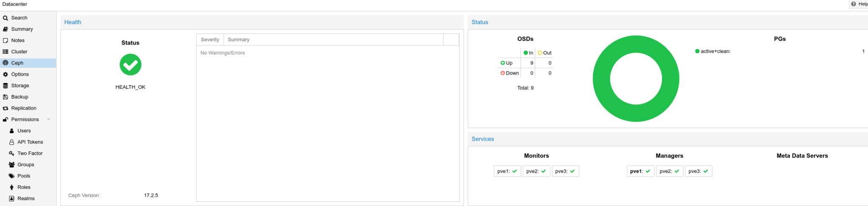Screen dimensions: 868x206
Task: Collapse the Permissions tree arrow
Action: (x=49, y=120)
